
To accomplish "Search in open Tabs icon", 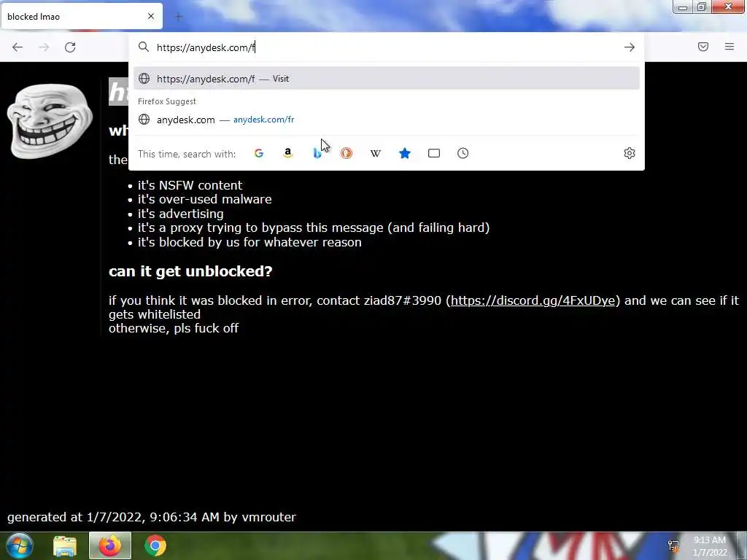I will pyautogui.click(x=434, y=153).
